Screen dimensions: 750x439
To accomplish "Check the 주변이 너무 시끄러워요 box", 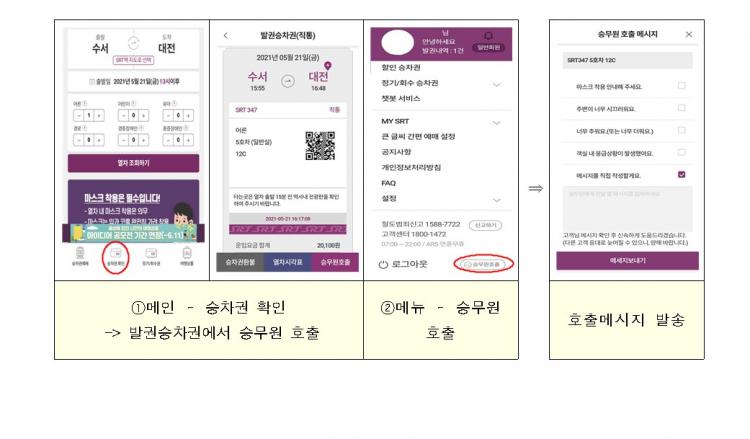I will 682,108.
